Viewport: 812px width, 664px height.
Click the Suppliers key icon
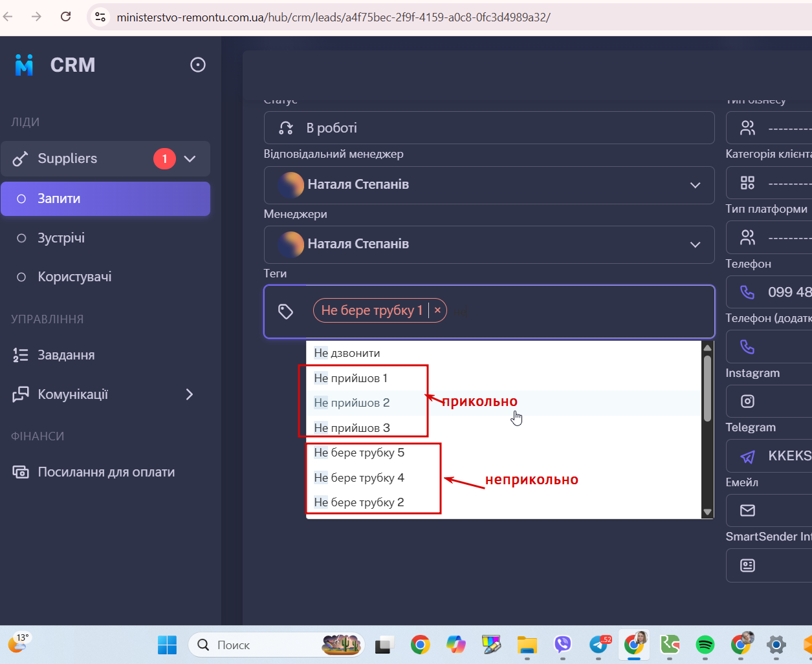pyautogui.click(x=21, y=158)
